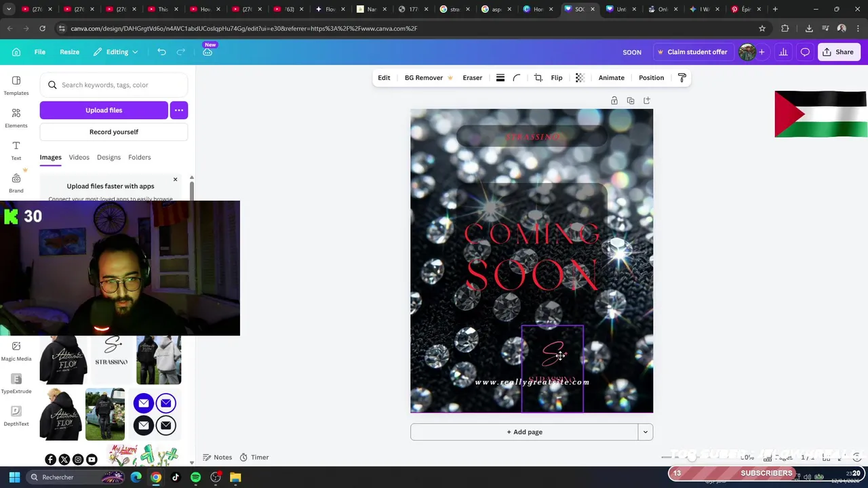Open the DepthText app

tap(16, 416)
